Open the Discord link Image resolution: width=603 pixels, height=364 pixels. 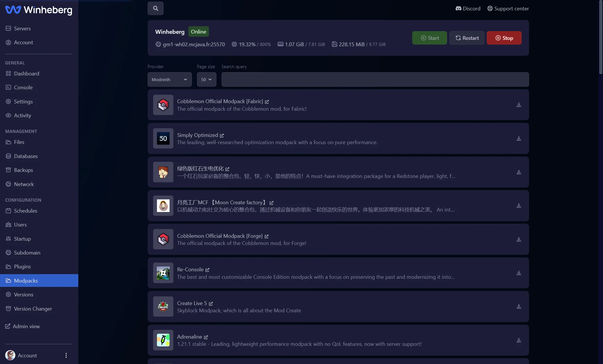[x=468, y=9]
